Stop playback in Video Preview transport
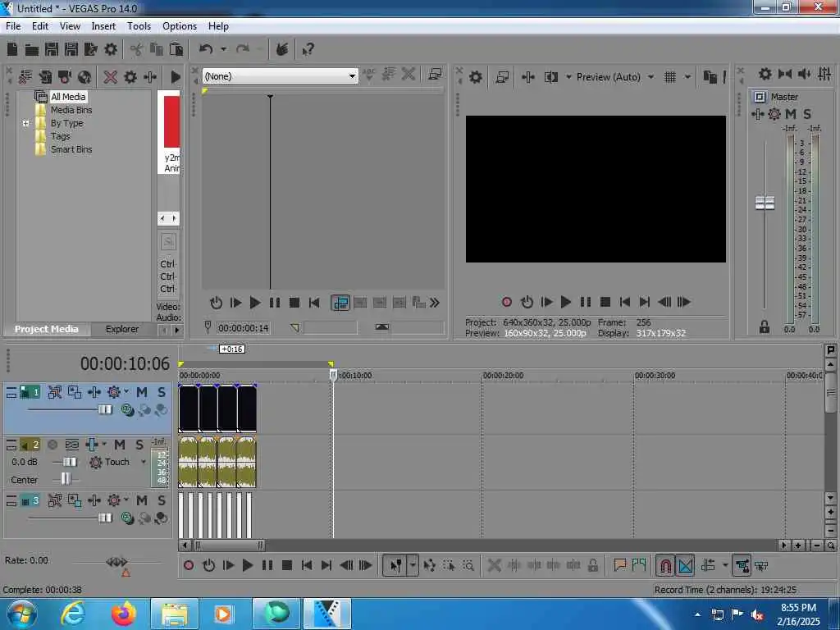 coord(605,302)
